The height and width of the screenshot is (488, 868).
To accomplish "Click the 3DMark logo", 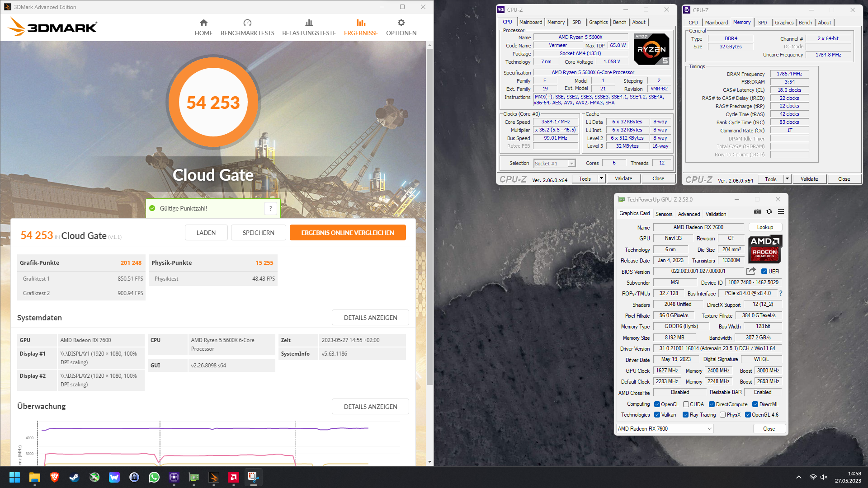I will click(x=52, y=27).
